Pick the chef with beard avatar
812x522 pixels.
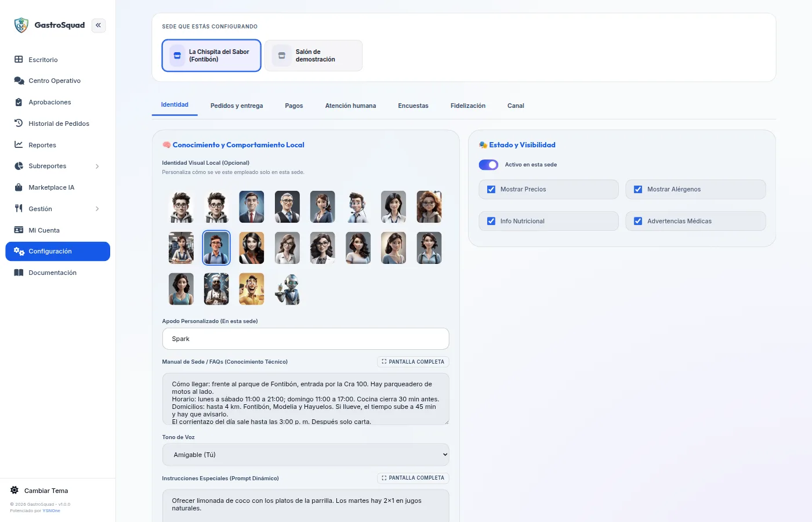(x=216, y=289)
